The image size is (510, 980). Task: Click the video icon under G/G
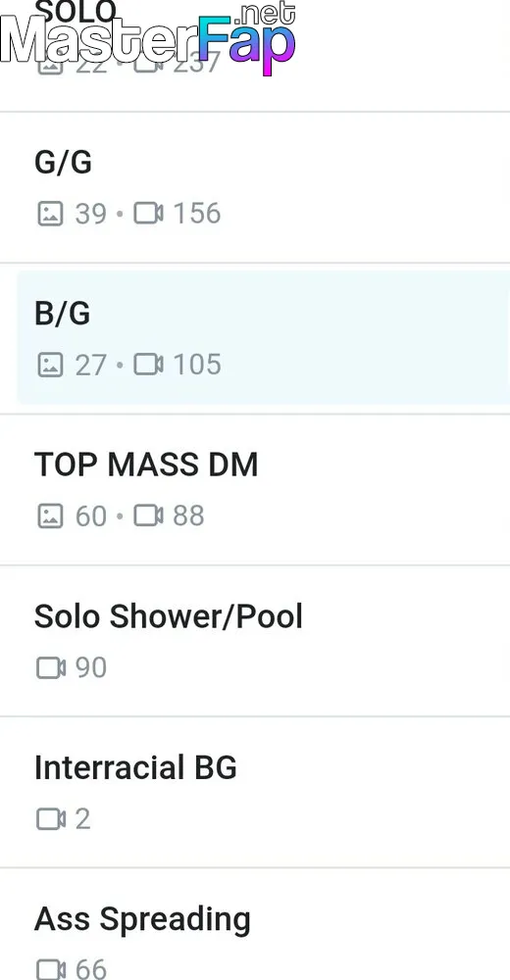[x=148, y=214]
